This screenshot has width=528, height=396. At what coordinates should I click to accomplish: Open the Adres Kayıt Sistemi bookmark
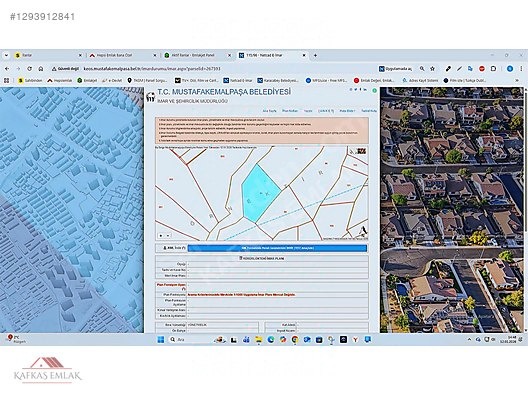point(420,80)
